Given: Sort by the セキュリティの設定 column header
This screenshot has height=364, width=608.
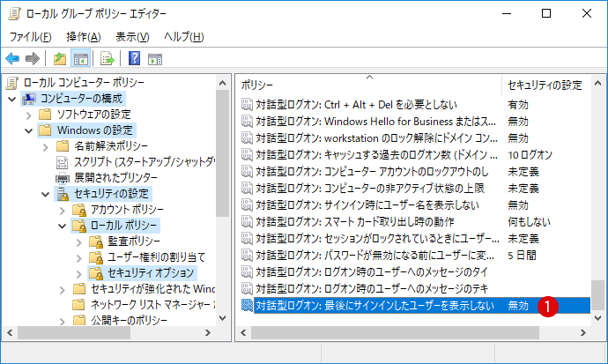Looking at the screenshot, I should 545,85.
